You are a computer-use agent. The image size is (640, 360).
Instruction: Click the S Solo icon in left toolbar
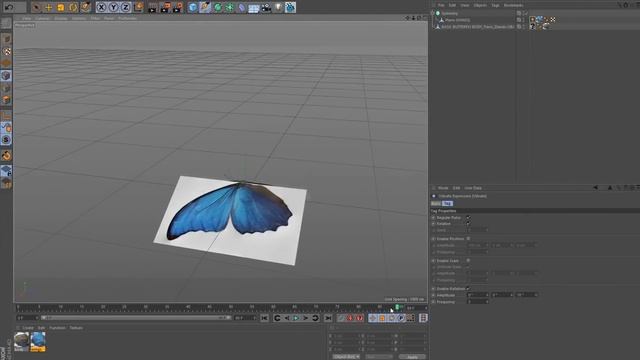click(x=6, y=140)
